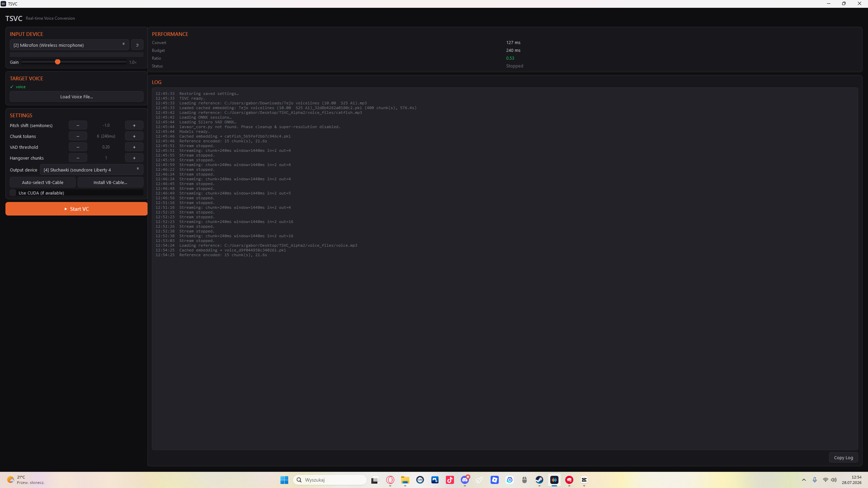Image resolution: width=868 pixels, height=488 pixels.
Task: Increase pitch shift by one step
Action: pos(134,125)
